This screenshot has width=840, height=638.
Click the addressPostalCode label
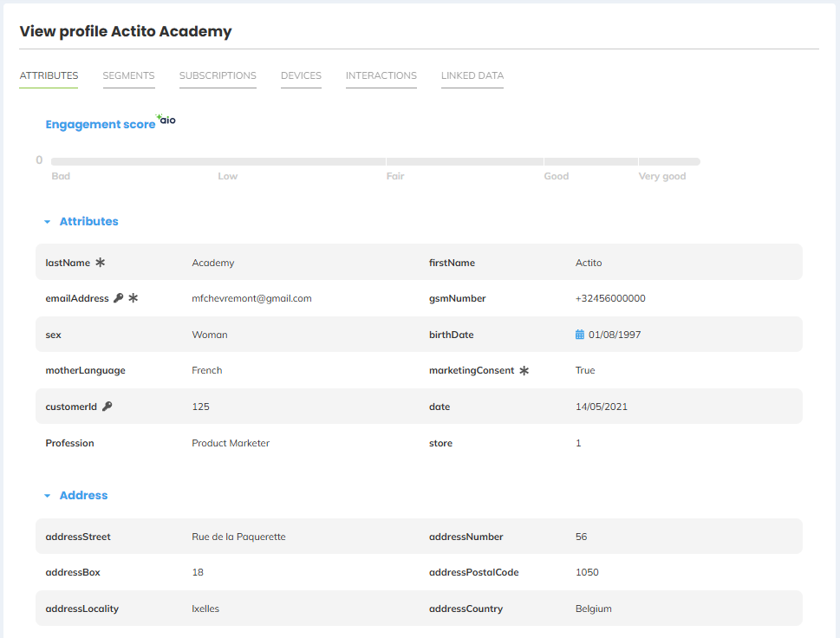click(473, 572)
